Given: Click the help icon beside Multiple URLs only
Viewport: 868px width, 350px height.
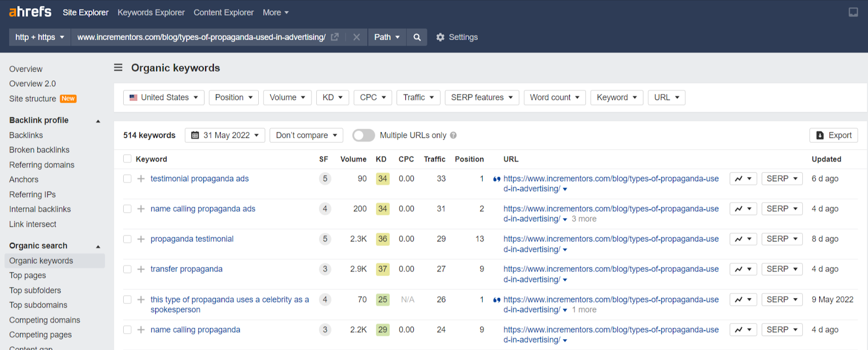Looking at the screenshot, I should coord(454,135).
